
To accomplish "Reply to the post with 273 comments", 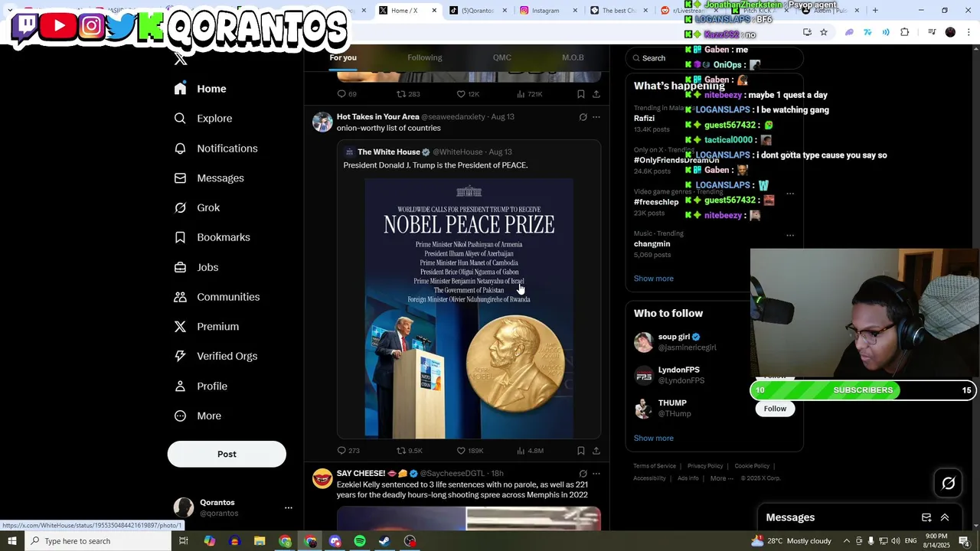I will pyautogui.click(x=348, y=451).
